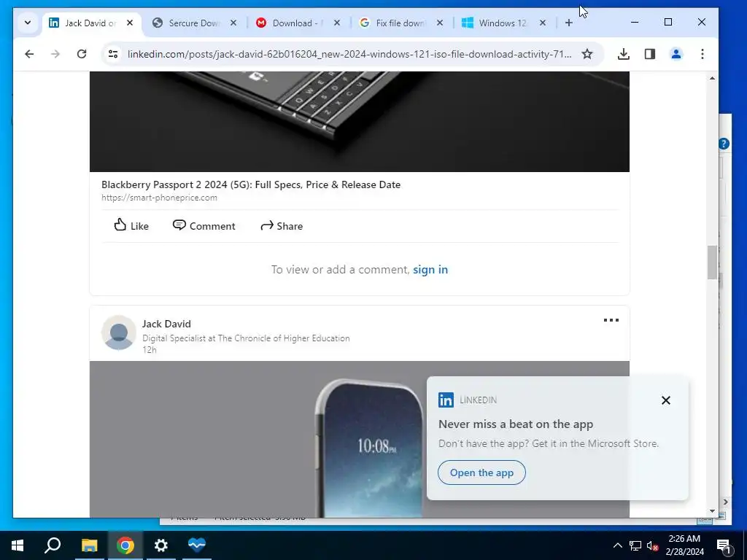Click the sign in link
The image size is (747, 560).
coord(430,270)
